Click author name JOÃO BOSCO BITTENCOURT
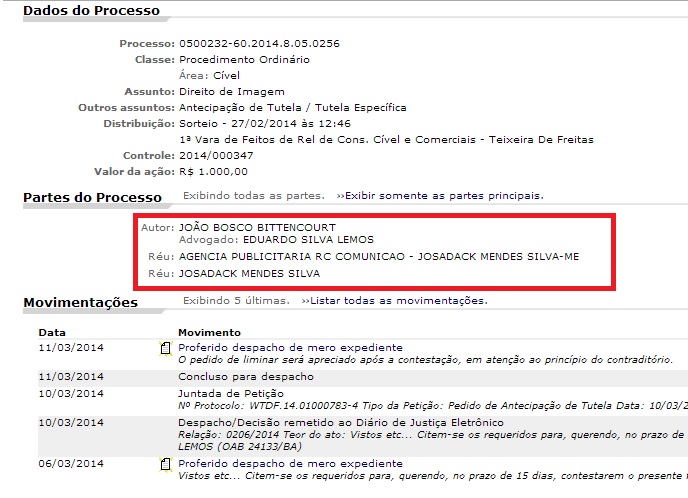The width and height of the screenshot is (688, 498). (x=257, y=227)
